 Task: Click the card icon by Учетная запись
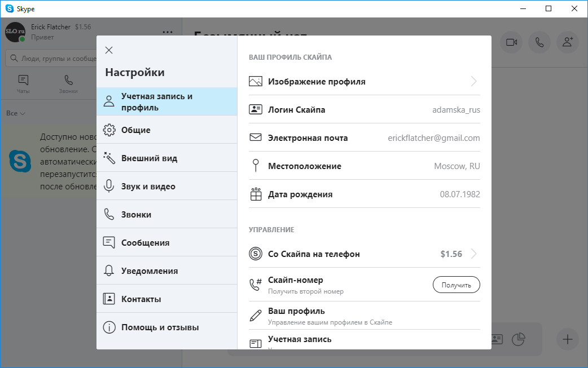click(256, 343)
